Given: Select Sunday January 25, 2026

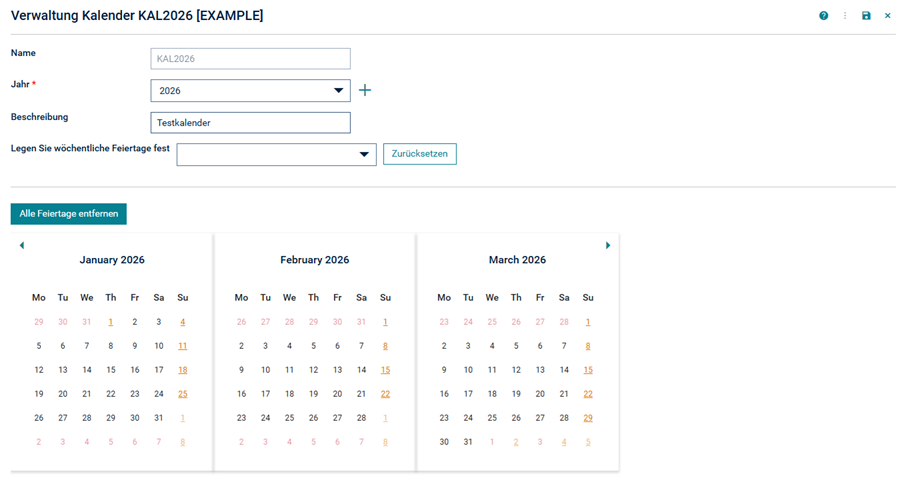Looking at the screenshot, I should tap(183, 394).
